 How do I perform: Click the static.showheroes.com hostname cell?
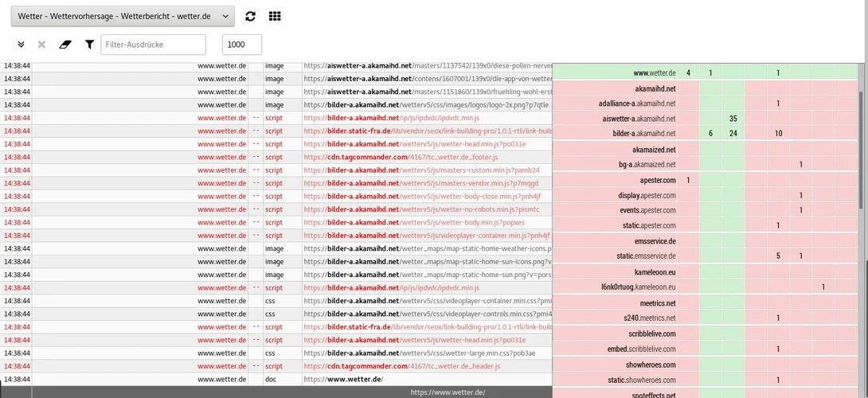pos(615,380)
